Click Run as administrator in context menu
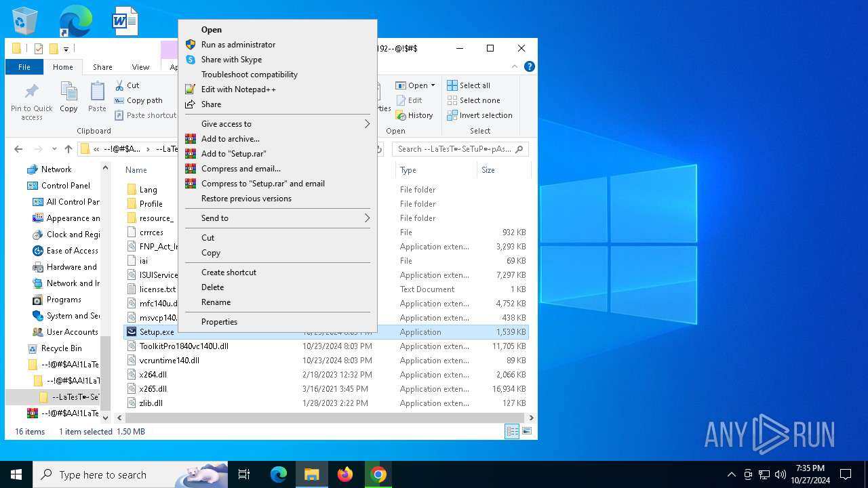868x488 pixels. click(238, 45)
